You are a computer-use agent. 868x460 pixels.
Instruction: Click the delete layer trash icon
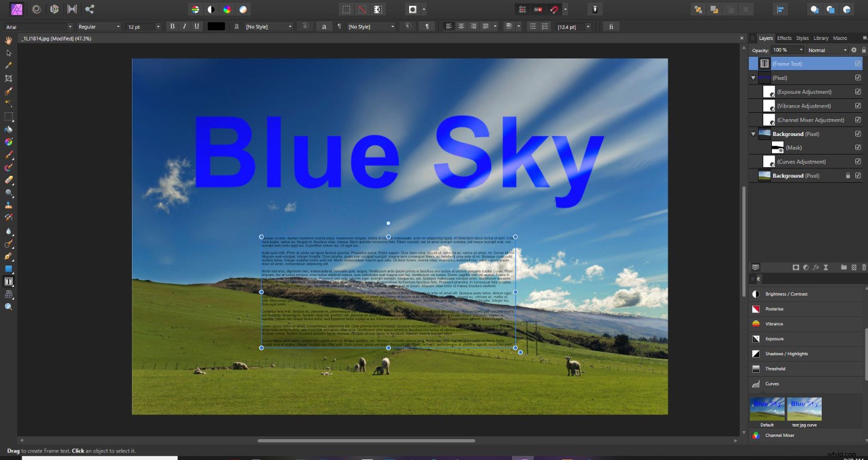[863, 267]
